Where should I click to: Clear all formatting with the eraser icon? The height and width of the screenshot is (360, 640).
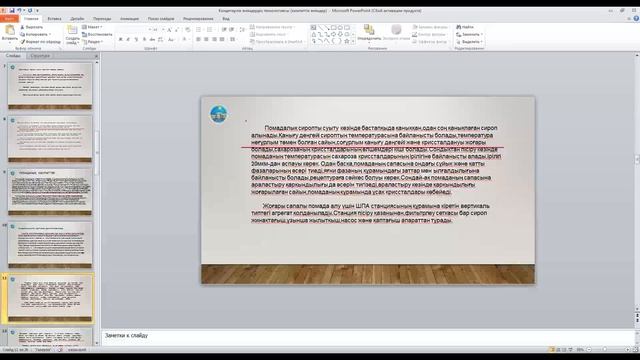(188, 29)
